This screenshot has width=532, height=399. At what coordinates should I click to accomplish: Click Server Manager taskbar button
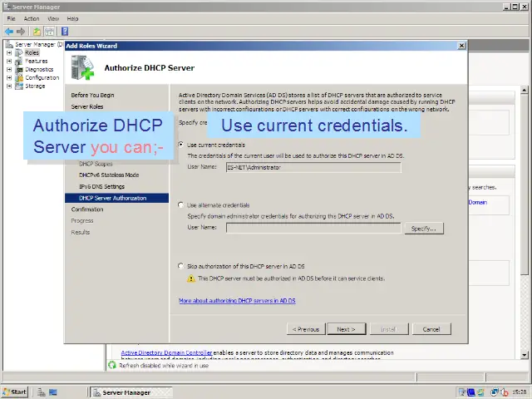click(x=131, y=392)
